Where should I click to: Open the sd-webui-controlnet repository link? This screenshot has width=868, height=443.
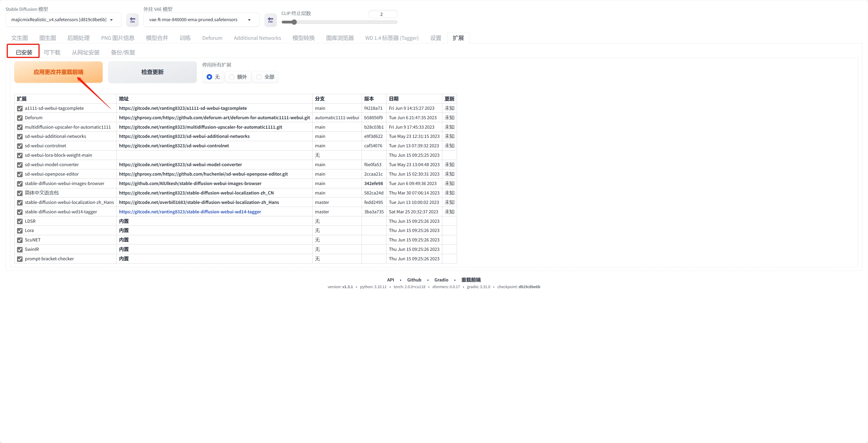coord(174,146)
